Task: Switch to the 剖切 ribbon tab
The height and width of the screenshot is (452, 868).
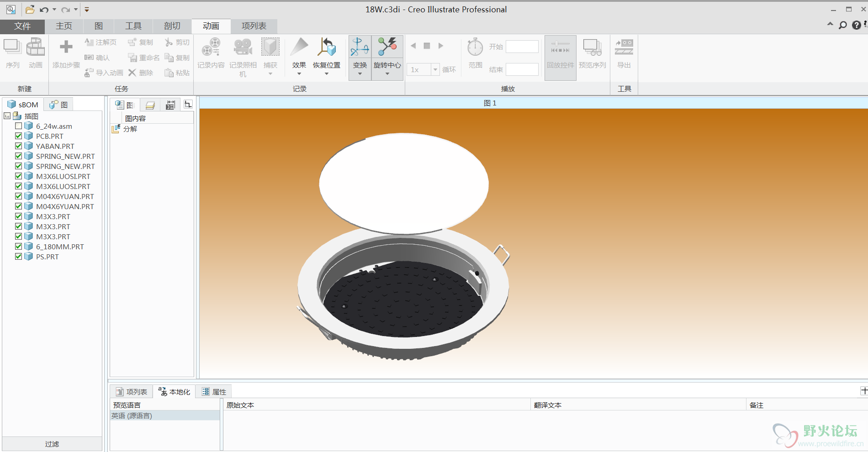Action: (x=172, y=26)
